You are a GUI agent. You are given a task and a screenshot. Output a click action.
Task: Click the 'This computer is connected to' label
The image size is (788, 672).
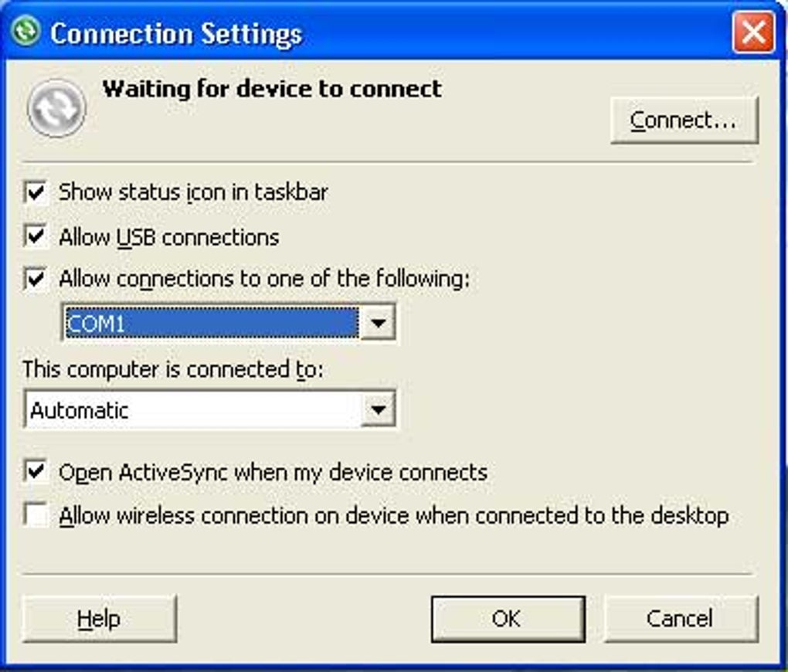click(x=173, y=369)
